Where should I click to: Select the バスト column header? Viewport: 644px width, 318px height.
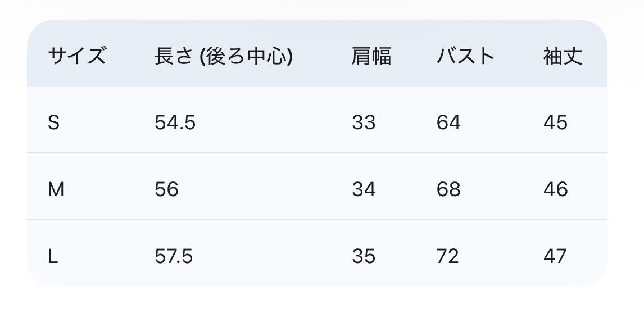(465, 56)
